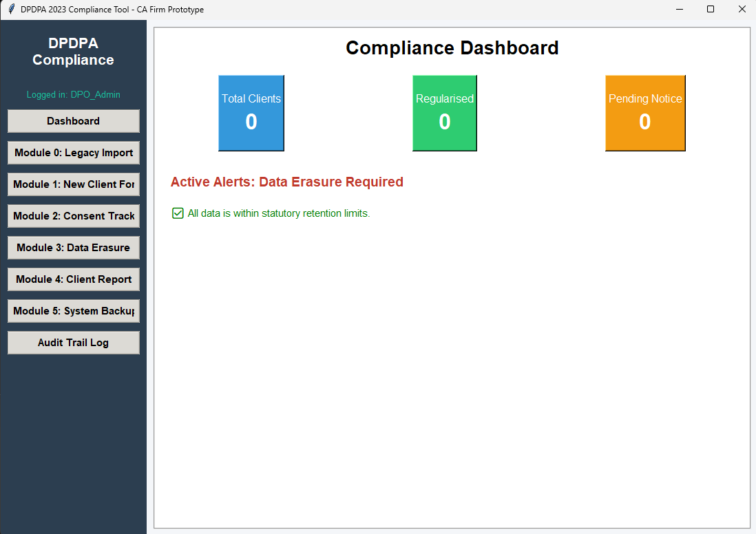This screenshot has height=534, width=756.
Task: Maximize the compliance tool window
Action: coord(711,10)
